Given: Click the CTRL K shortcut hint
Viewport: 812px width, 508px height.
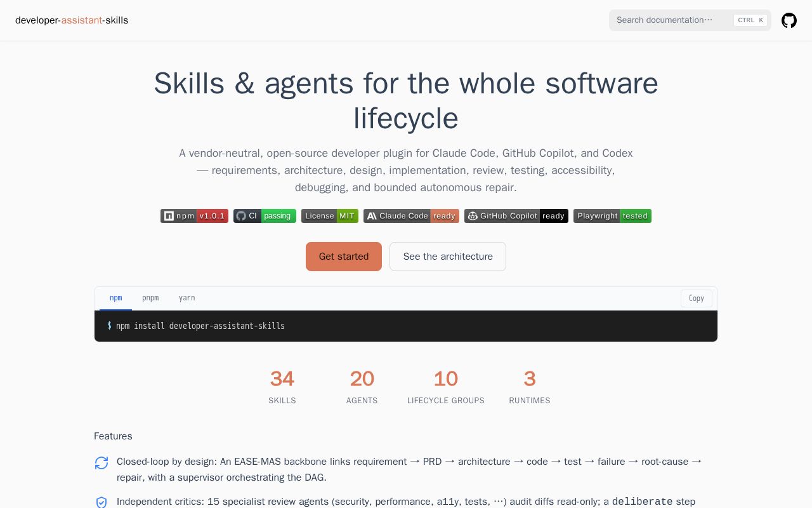Looking at the screenshot, I should click(750, 20).
